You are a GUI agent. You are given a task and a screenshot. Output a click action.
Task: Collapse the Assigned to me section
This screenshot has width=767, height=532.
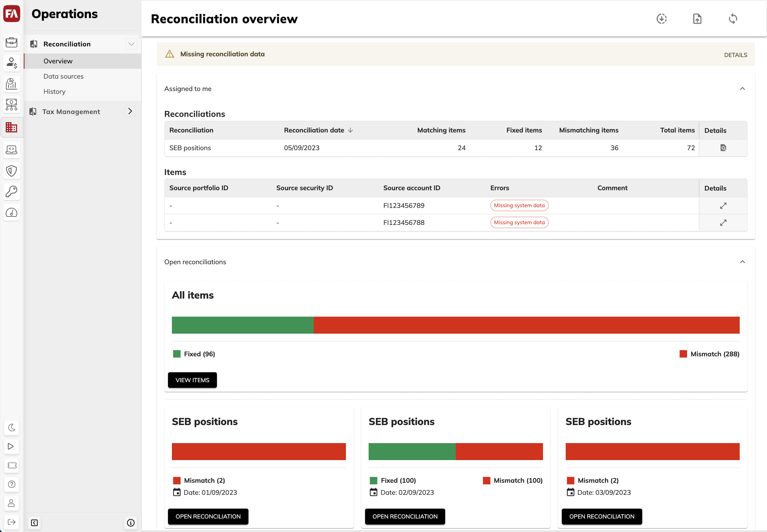tap(743, 89)
